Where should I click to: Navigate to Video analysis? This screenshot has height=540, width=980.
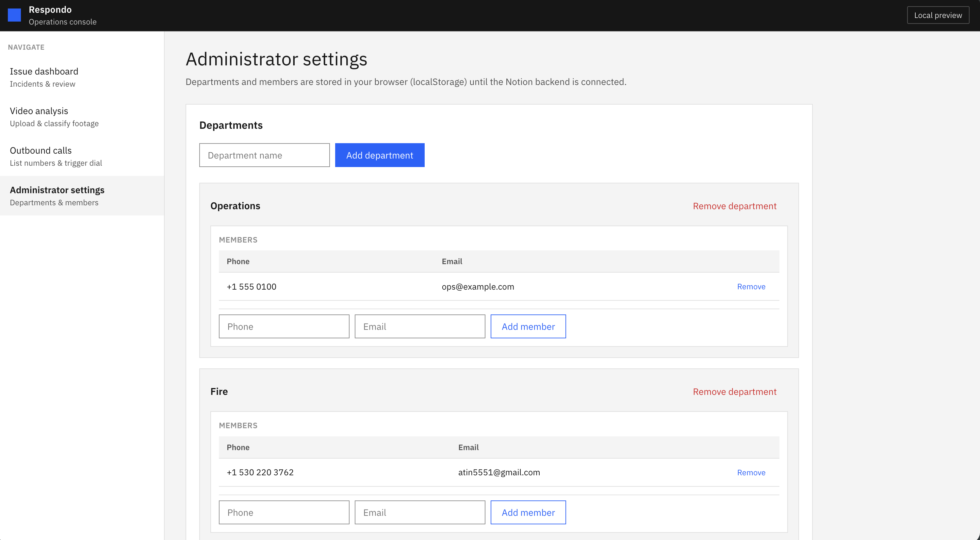39,117
